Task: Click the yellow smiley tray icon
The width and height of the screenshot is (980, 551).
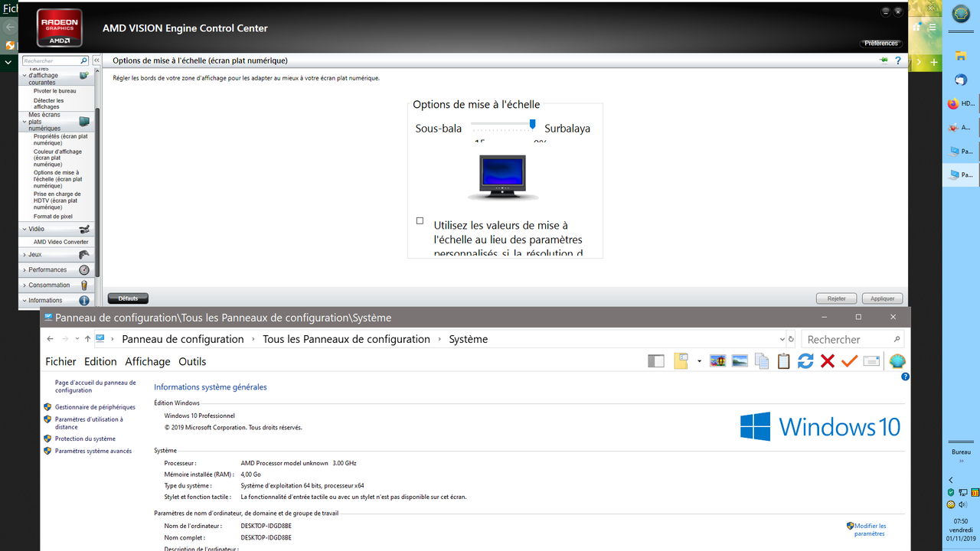Action: point(951,504)
